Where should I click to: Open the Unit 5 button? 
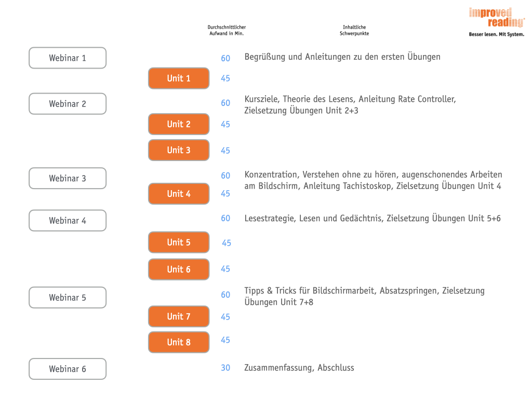pyautogui.click(x=179, y=242)
